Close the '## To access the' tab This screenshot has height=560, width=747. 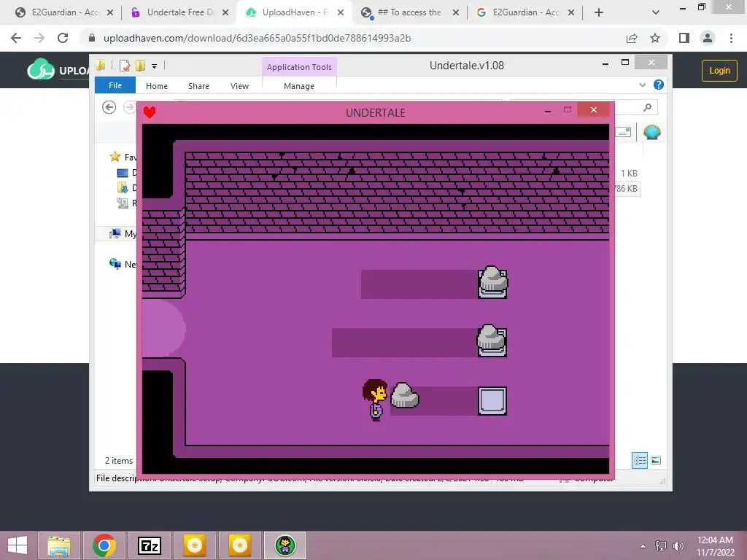[456, 13]
